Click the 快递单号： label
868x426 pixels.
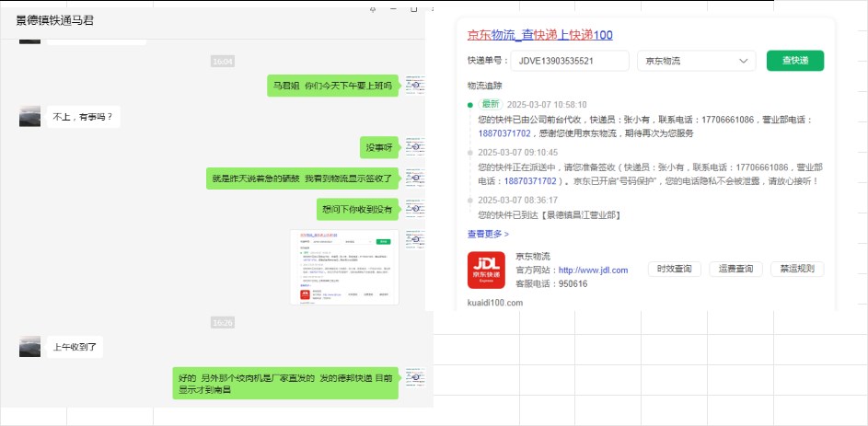coord(488,61)
